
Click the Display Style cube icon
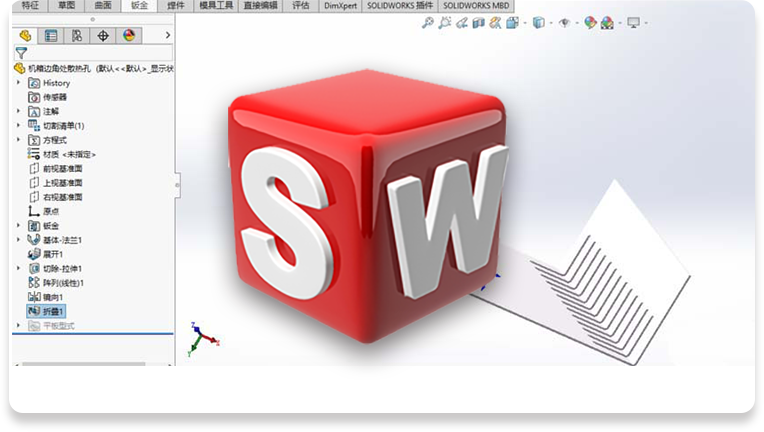pyautogui.click(x=538, y=23)
